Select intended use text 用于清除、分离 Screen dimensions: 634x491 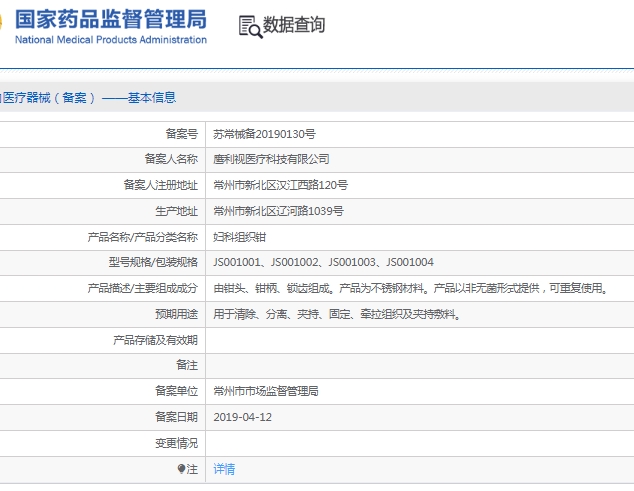point(337,314)
